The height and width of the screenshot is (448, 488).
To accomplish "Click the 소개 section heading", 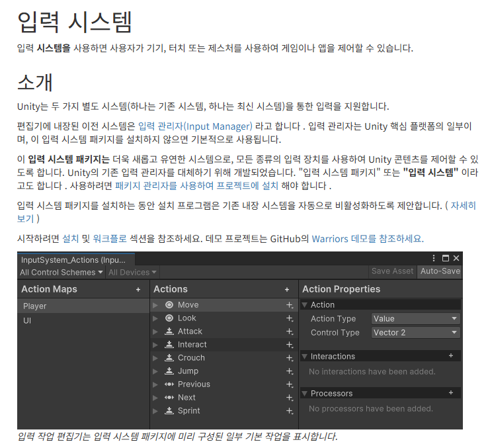I will click(x=35, y=82).
